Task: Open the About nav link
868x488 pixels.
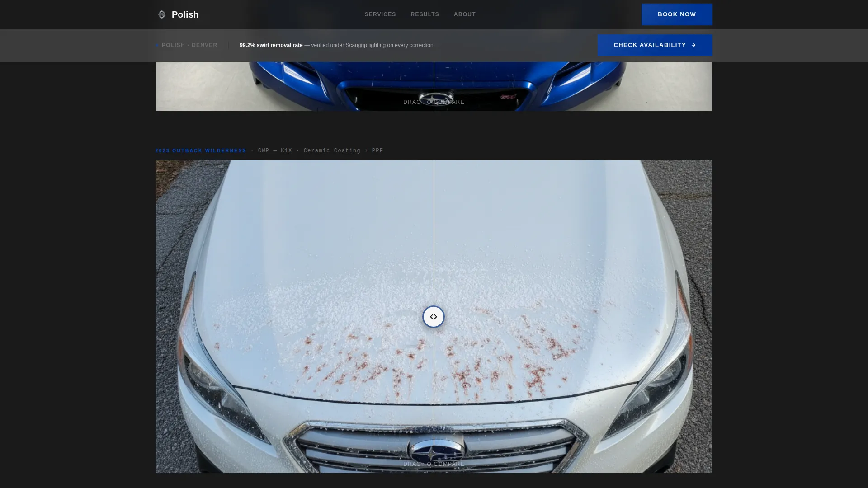Action: (x=465, y=14)
